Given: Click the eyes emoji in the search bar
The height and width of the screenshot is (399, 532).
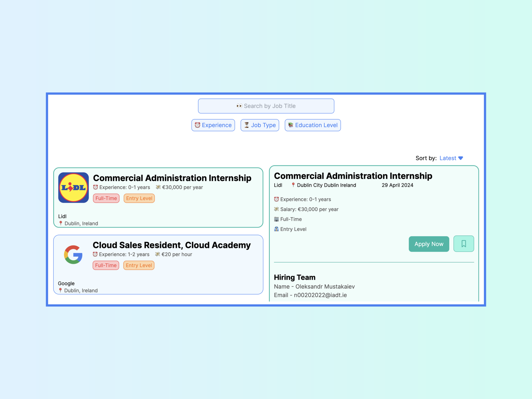Looking at the screenshot, I should tap(239, 106).
